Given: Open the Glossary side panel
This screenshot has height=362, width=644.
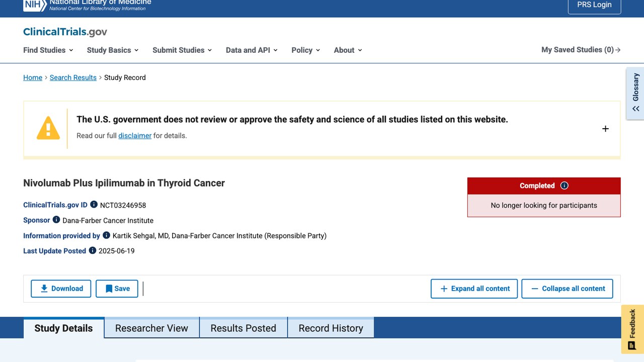Looking at the screenshot, I should click(635, 94).
